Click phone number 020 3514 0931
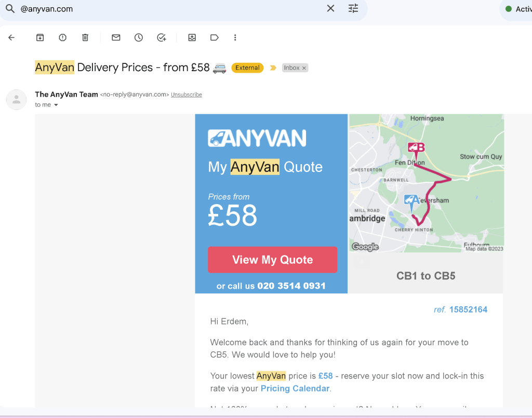Image resolution: width=532 pixels, height=418 pixels. tap(291, 286)
